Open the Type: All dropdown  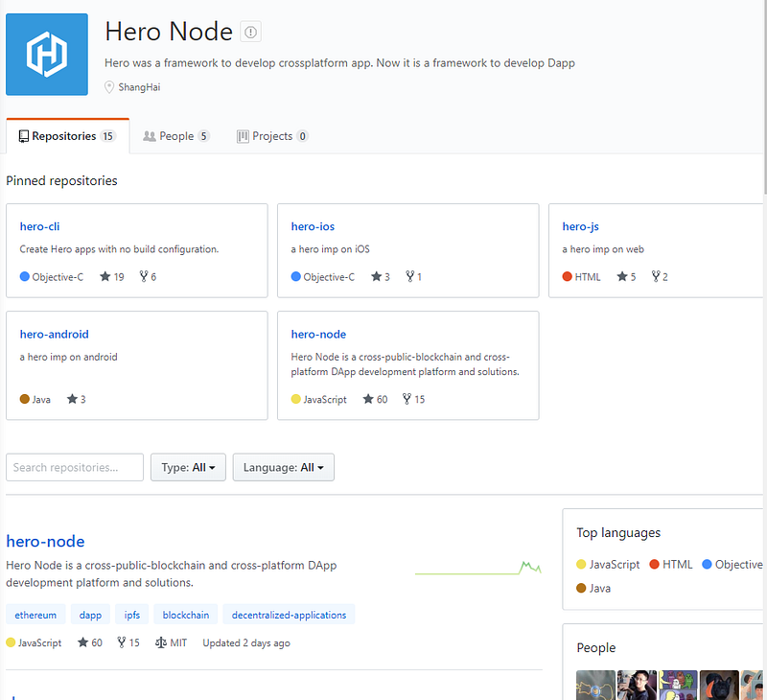[x=188, y=467]
